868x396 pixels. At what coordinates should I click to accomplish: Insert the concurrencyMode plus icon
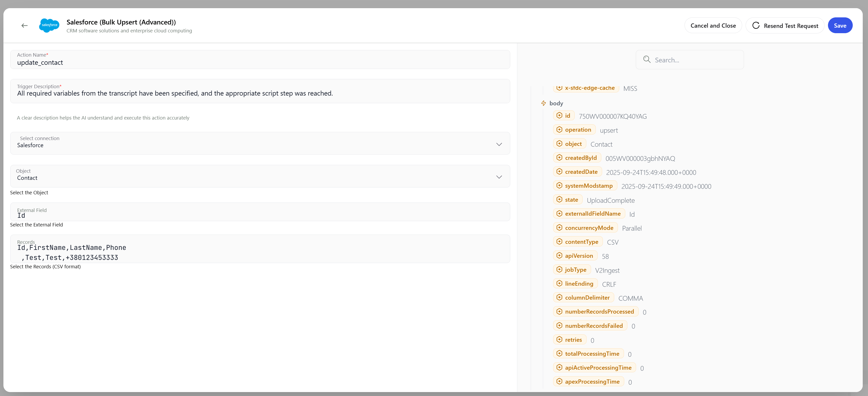559,228
